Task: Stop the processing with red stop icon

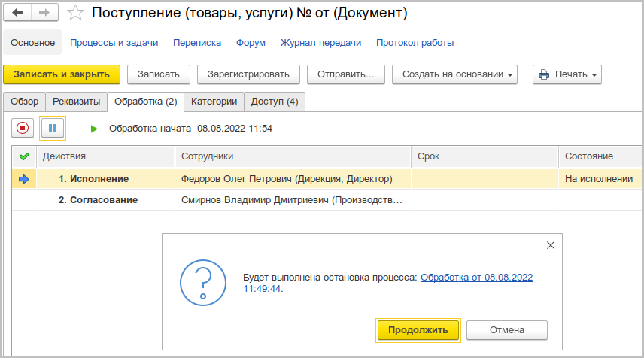Action: 23,128
